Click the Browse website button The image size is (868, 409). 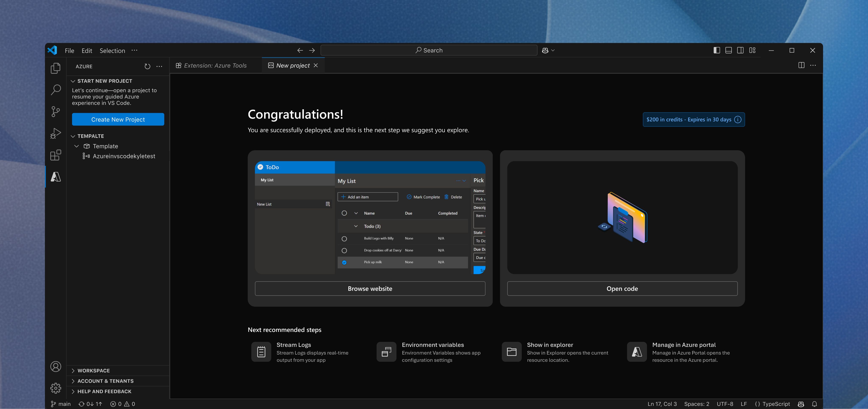coord(370,288)
